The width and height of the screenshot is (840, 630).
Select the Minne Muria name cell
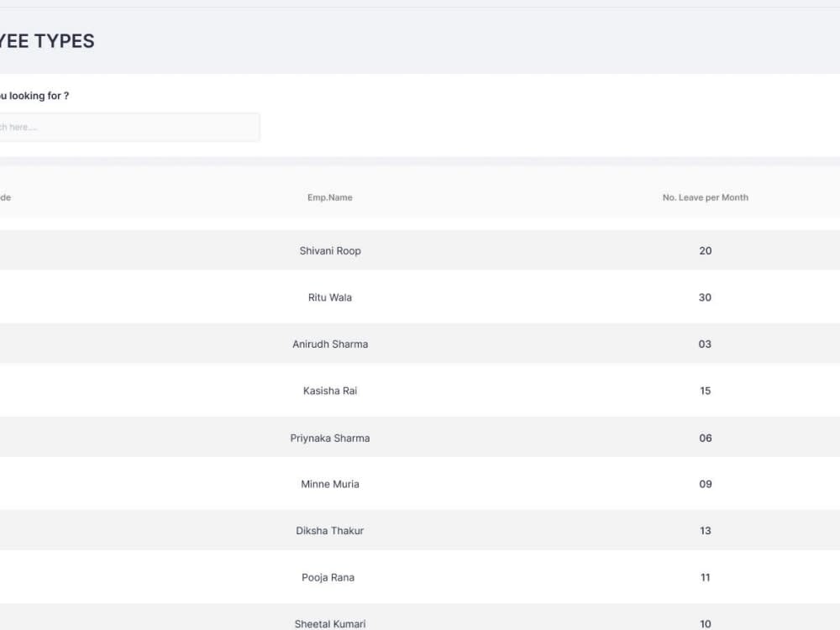click(x=330, y=485)
